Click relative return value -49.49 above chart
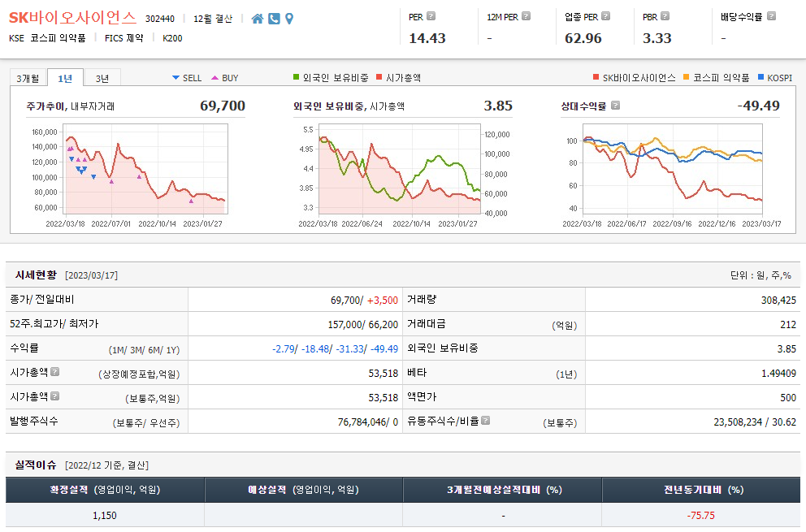The height and width of the screenshot is (532, 806). 759,106
